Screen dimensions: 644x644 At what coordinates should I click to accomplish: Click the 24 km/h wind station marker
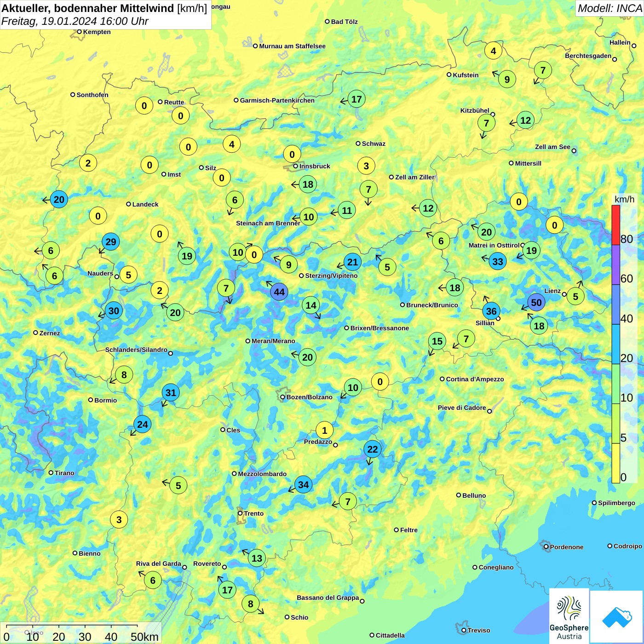143,425
